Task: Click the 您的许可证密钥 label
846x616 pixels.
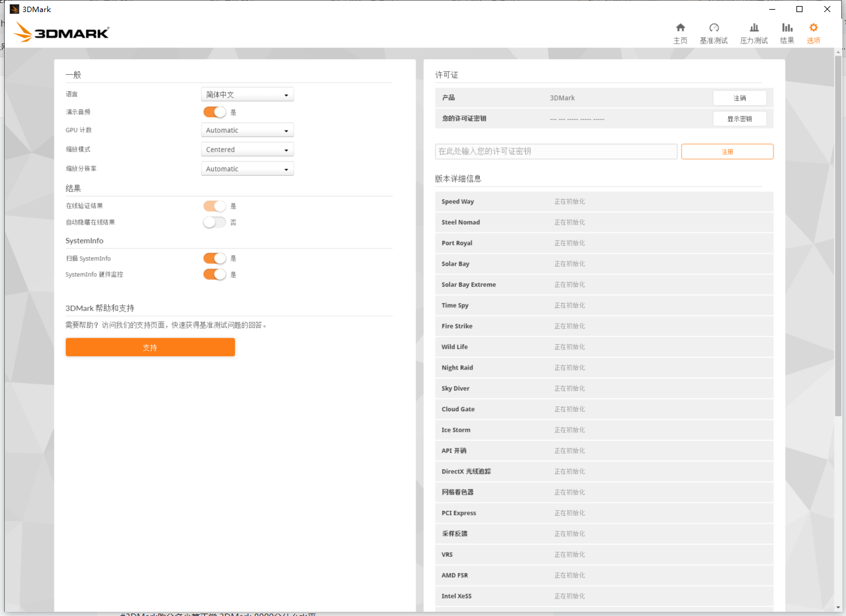Action: point(464,119)
